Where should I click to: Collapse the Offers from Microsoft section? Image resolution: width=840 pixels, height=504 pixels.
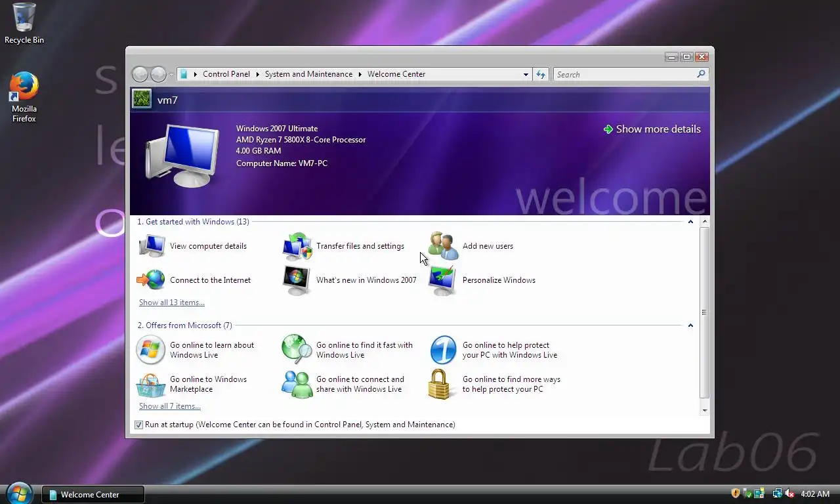[690, 325]
